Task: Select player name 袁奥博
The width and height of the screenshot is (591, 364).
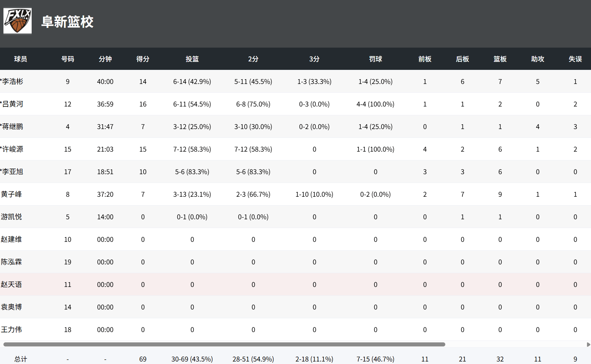Action: [x=11, y=307]
